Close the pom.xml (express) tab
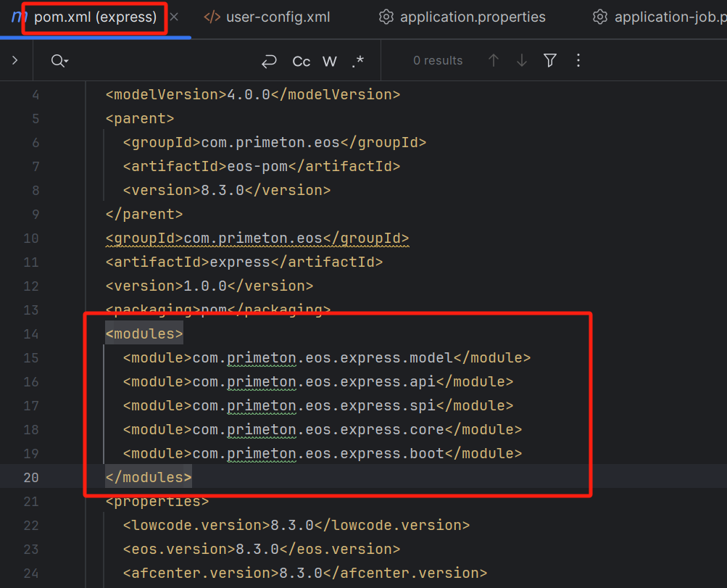727x588 pixels. pos(174,17)
